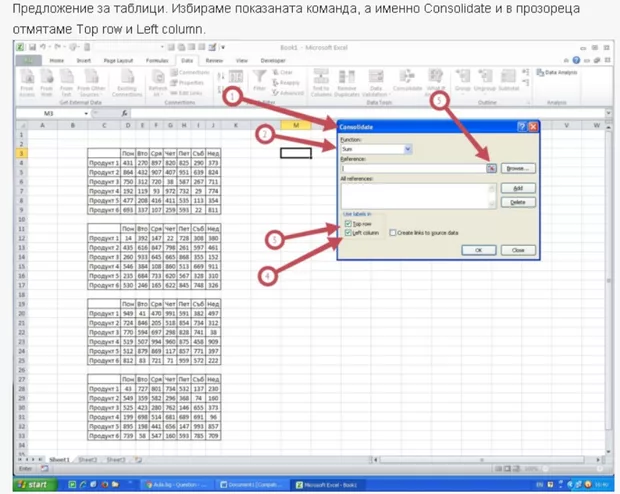Select the Sheet1 worksheet tab
This screenshot has height=494, width=620.
[x=59, y=460]
